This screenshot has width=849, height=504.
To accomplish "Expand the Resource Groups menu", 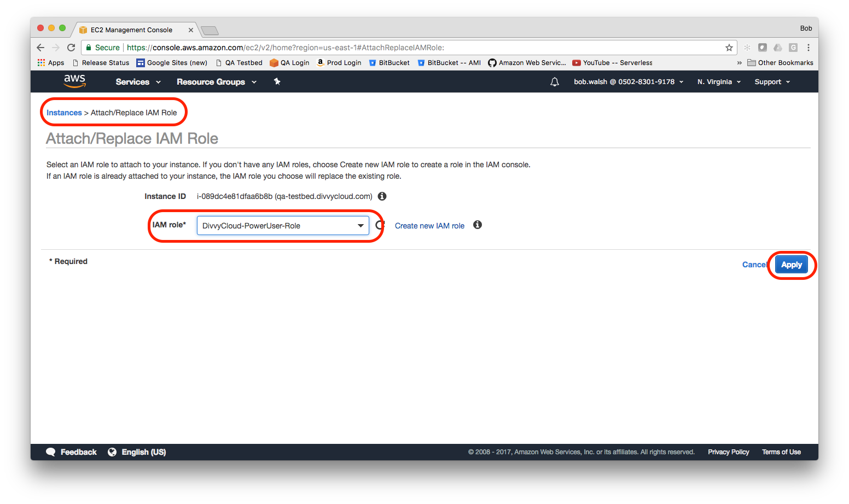I will click(x=217, y=82).
